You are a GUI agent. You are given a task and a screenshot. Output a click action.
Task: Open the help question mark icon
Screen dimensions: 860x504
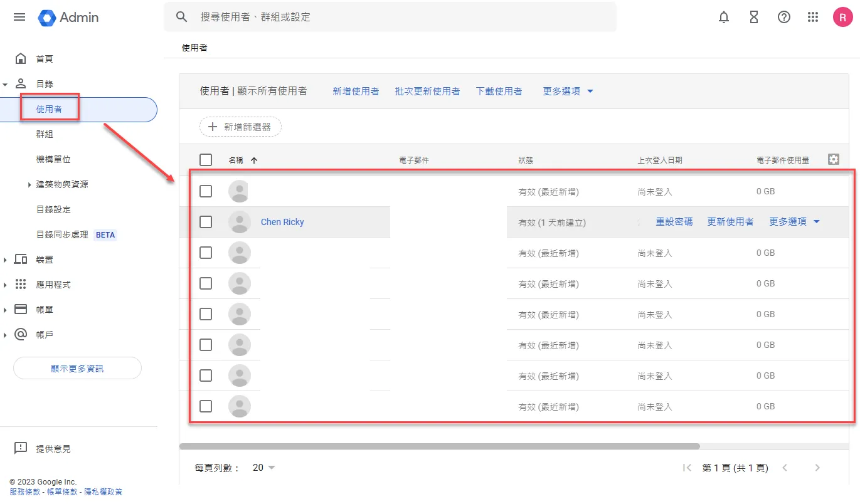pos(784,18)
